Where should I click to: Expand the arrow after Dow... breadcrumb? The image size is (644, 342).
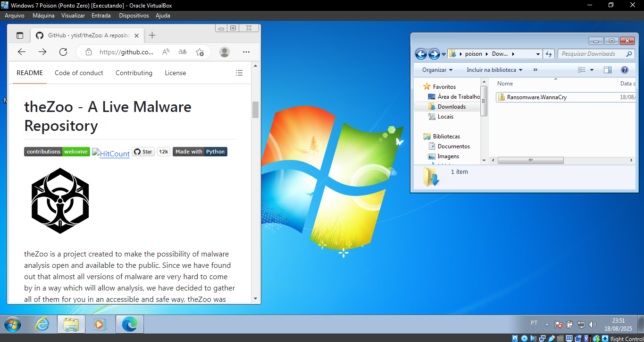coord(513,54)
